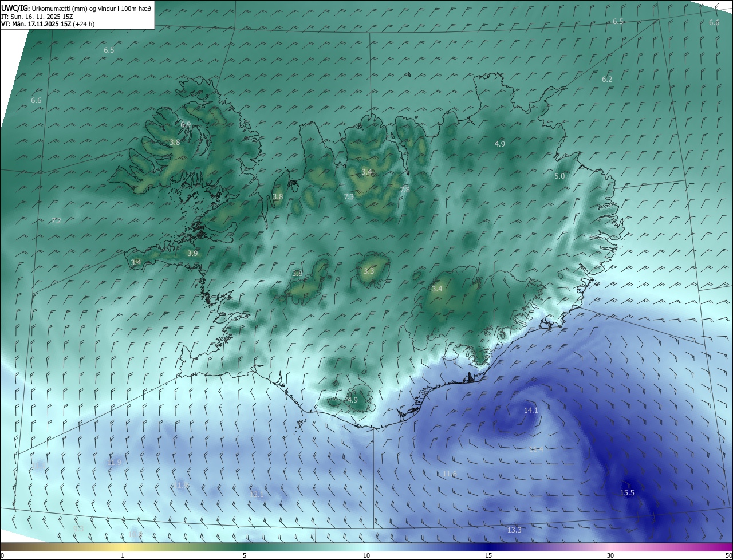Image resolution: width=733 pixels, height=560 pixels.
Task: Click the dark navy colorbar segment above tick 15
Action: click(488, 547)
